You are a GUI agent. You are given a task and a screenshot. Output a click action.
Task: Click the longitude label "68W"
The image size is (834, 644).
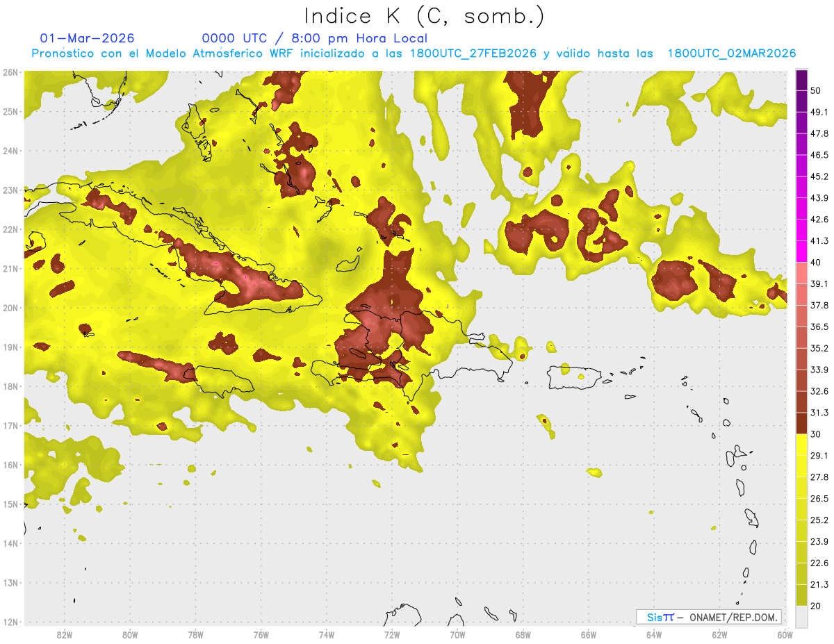(x=523, y=635)
